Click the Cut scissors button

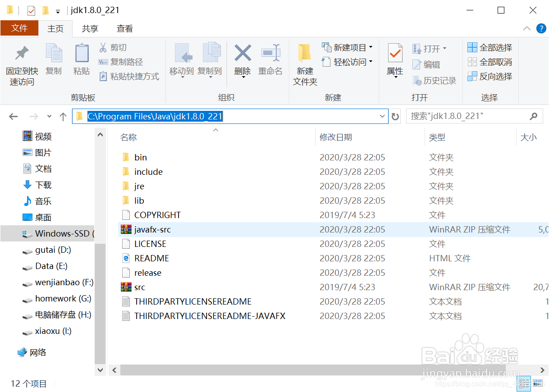[x=113, y=47]
